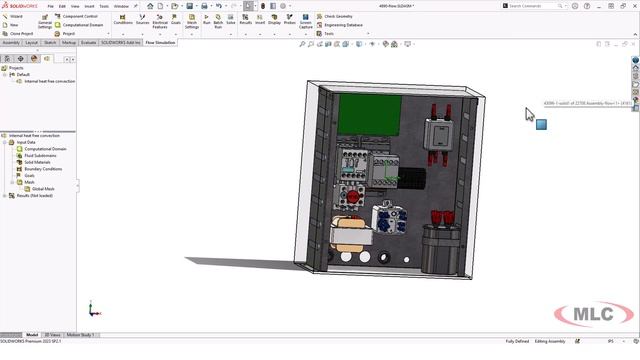Launch the Flow Simulation Wizard
Viewport: 640px width, 360px height.
click(12, 16)
